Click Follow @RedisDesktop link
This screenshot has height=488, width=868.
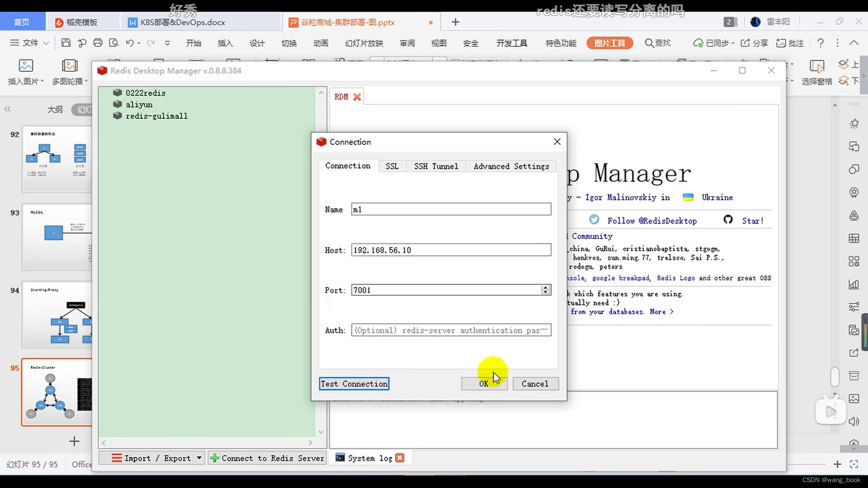tap(652, 221)
